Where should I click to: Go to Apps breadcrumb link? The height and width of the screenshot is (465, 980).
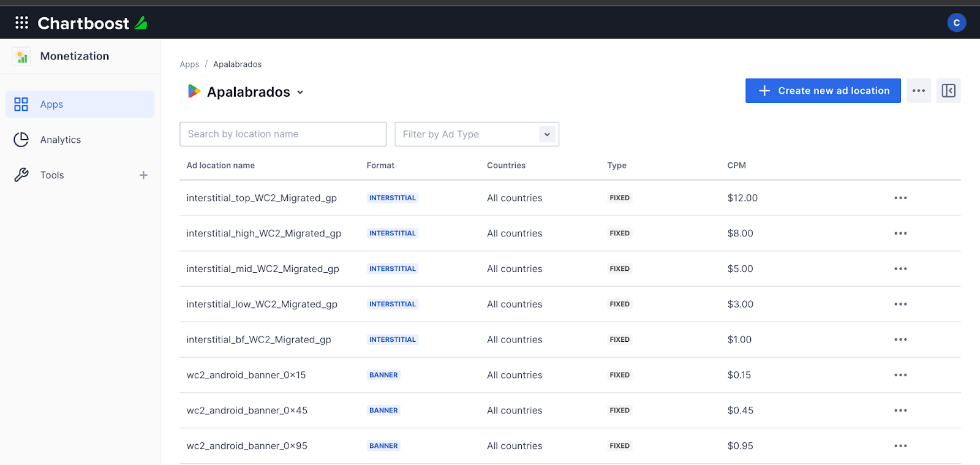[x=189, y=64]
